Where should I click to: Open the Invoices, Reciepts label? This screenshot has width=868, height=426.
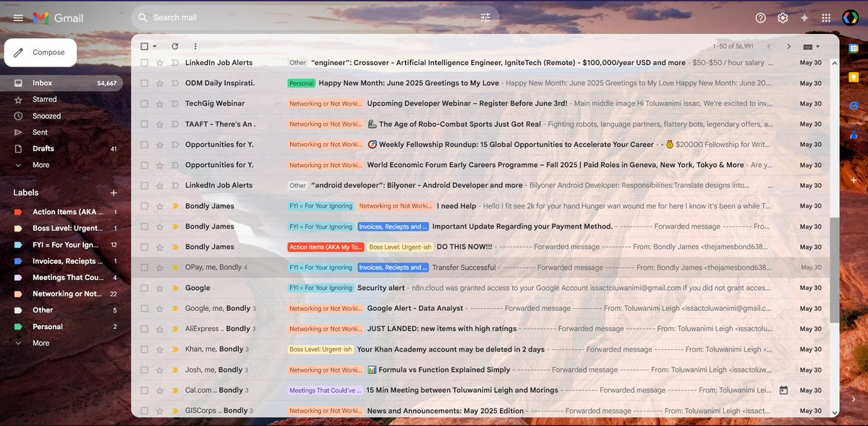coord(61,261)
